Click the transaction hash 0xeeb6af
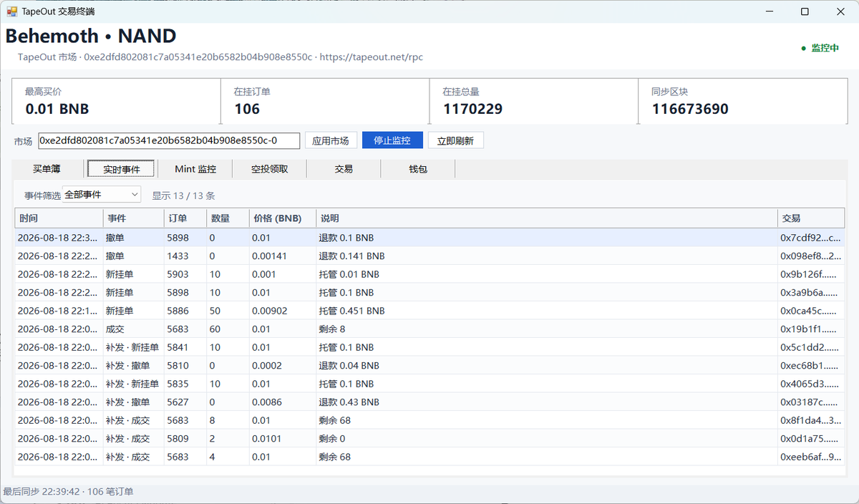The width and height of the screenshot is (859, 504). (811, 457)
